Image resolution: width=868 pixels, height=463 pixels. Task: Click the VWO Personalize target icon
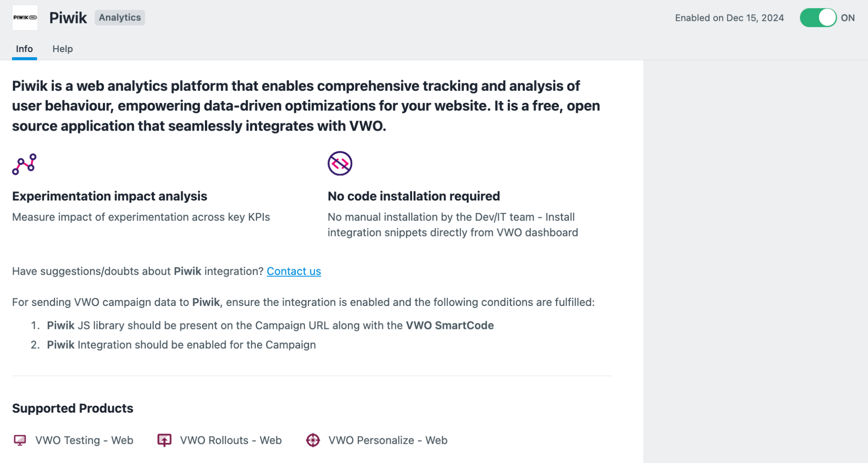pos(313,440)
